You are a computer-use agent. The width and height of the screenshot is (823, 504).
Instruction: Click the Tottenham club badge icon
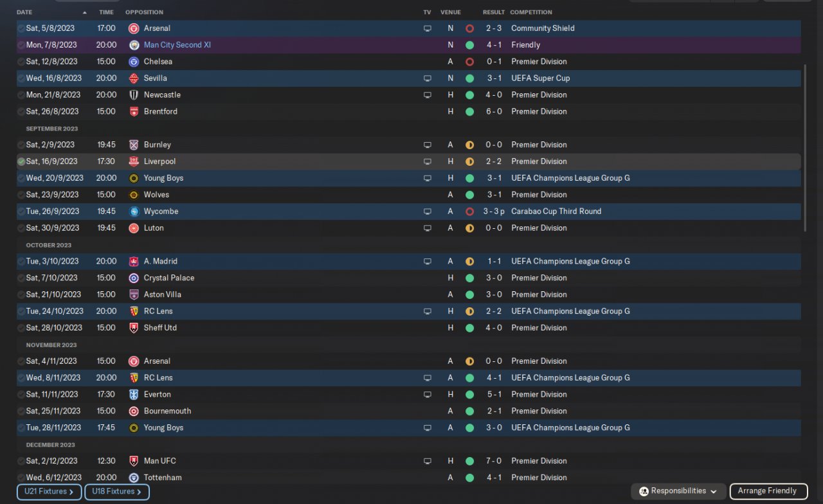click(134, 478)
